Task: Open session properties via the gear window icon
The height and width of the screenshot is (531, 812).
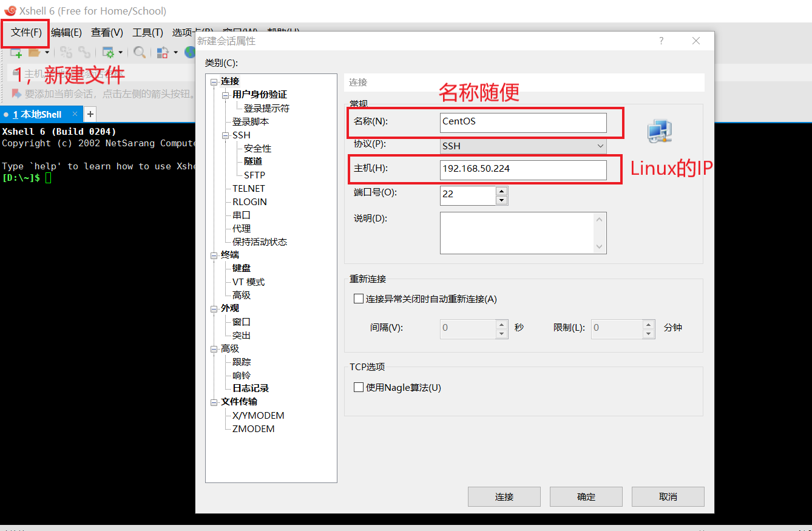Action: [109, 52]
